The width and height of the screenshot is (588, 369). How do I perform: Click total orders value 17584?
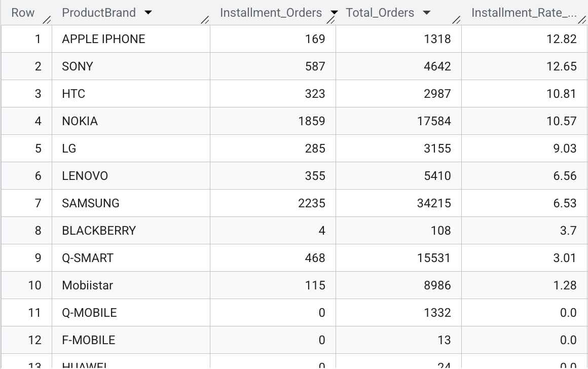(434, 121)
